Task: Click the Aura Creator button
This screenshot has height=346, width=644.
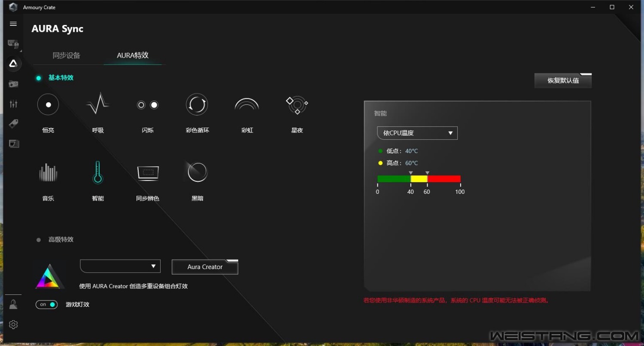Action: click(x=205, y=267)
